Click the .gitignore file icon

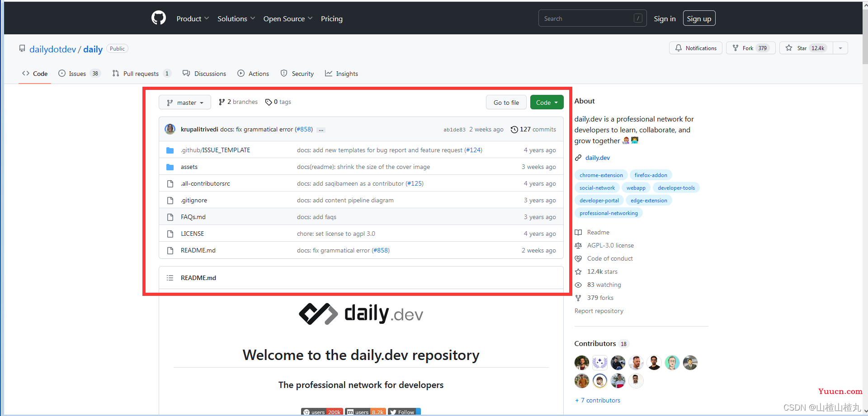[x=170, y=201]
